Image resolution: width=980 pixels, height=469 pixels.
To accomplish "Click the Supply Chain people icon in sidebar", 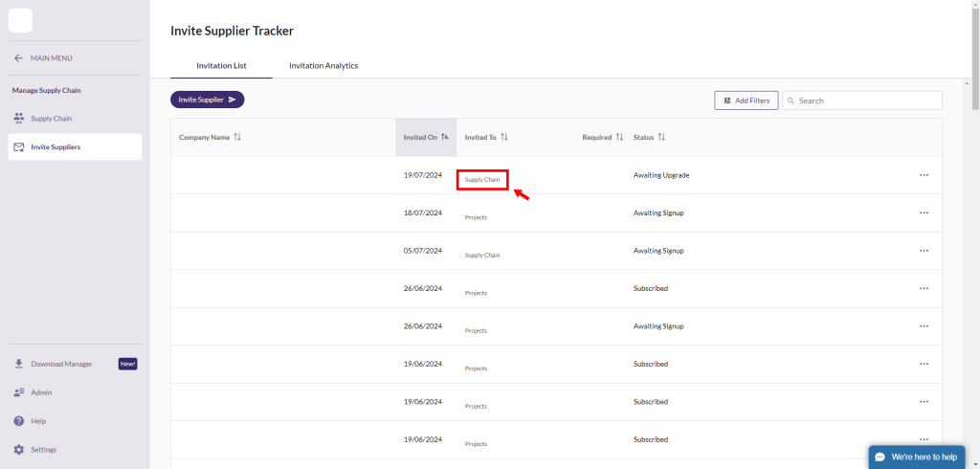I will (19, 119).
